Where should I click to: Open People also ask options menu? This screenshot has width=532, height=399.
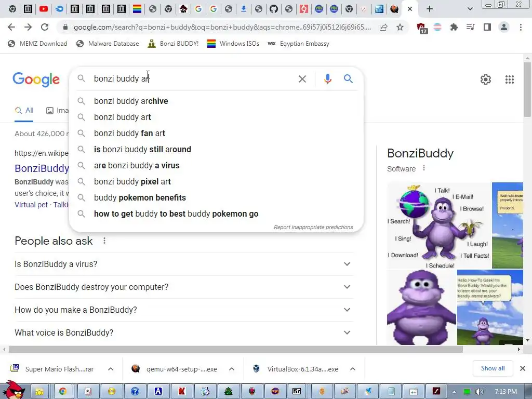coord(104,241)
